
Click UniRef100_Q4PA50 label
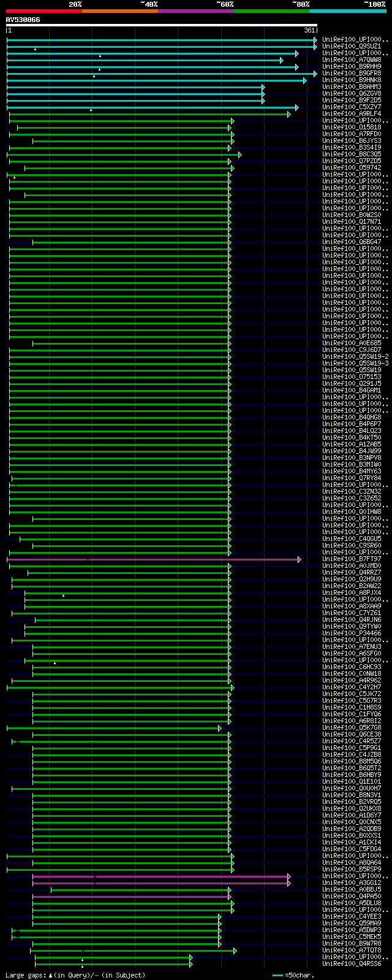[352, 896]
